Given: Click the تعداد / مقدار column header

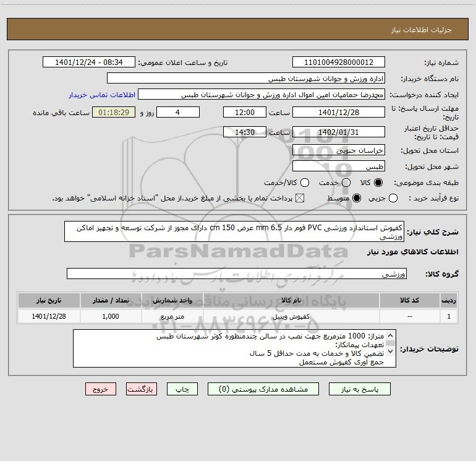Looking at the screenshot, I should [111, 300].
